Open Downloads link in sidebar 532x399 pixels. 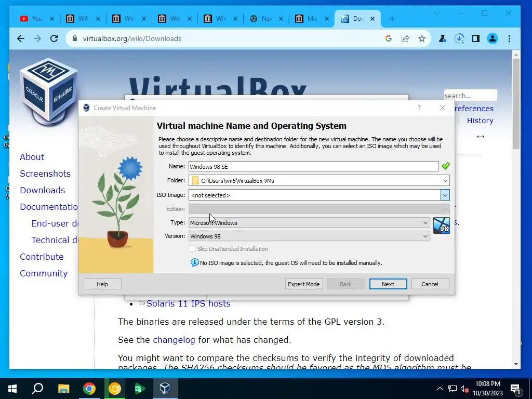[43, 190]
